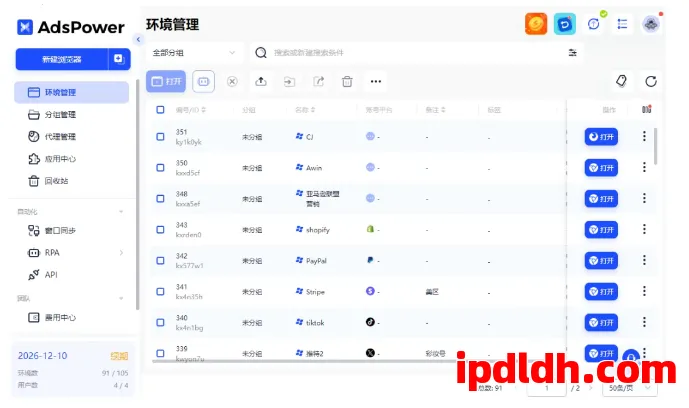Check the row 350 checkbox

[160, 167]
